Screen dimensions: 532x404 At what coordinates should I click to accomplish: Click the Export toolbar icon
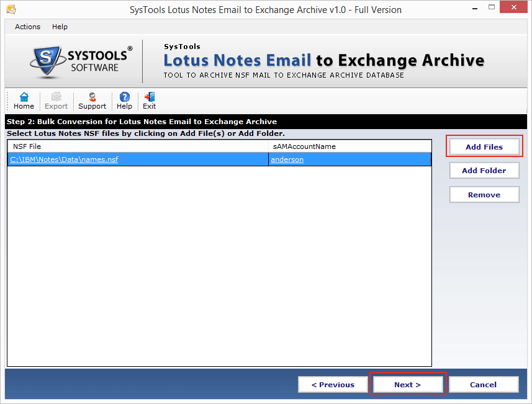pyautogui.click(x=56, y=101)
